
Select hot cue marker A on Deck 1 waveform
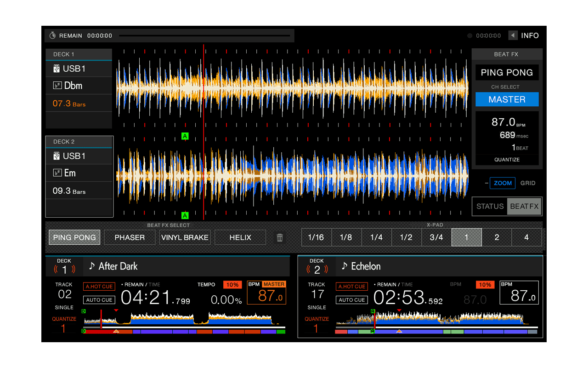pyautogui.click(x=185, y=136)
